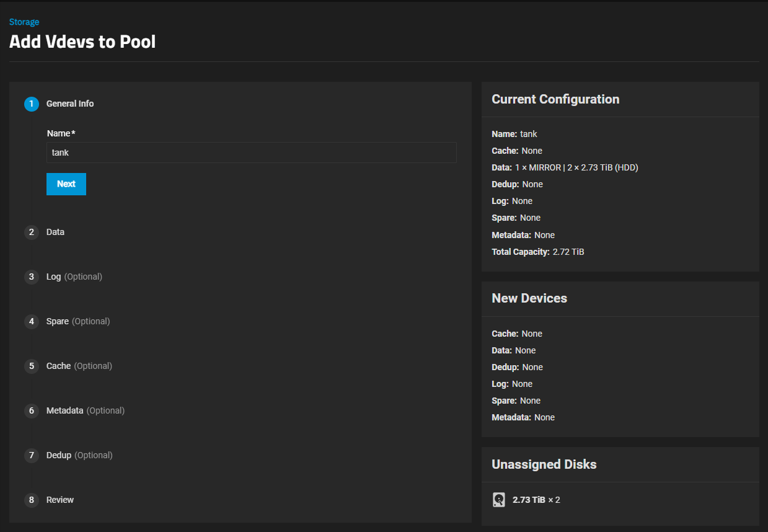The height and width of the screenshot is (532, 768).
Task: Expand the Log (Optional) step label
Action: click(74, 277)
